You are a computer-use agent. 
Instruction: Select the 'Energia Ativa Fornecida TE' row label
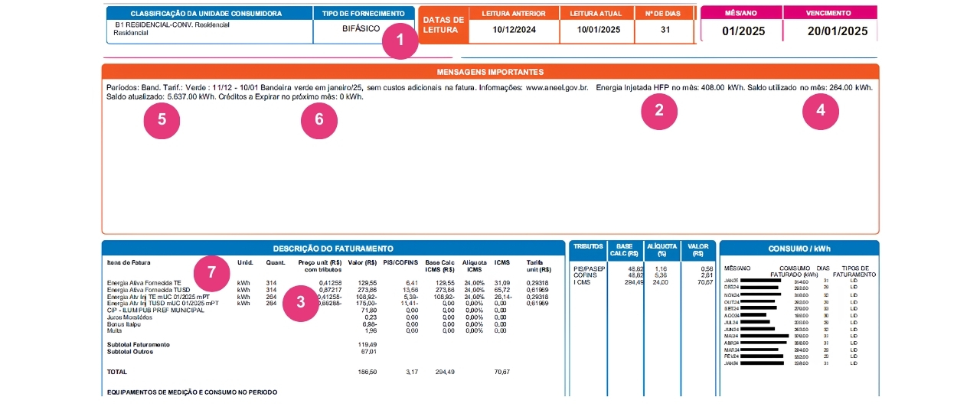tap(144, 283)
